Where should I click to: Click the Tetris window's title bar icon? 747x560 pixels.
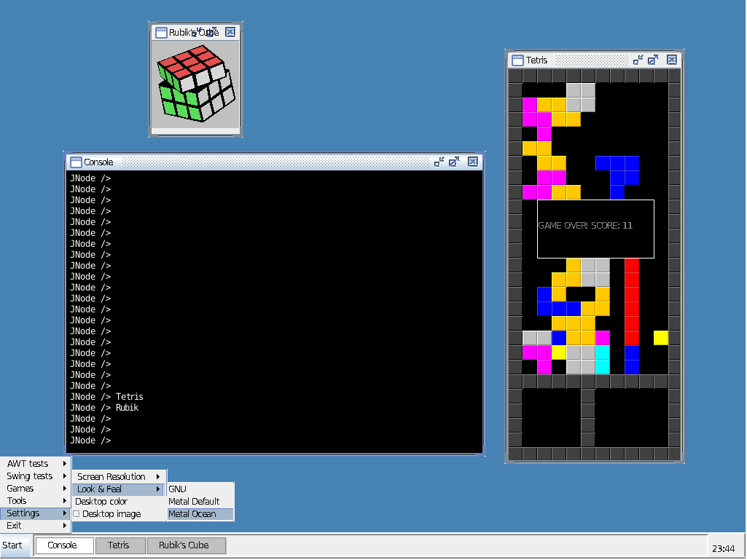click(517, 60)
